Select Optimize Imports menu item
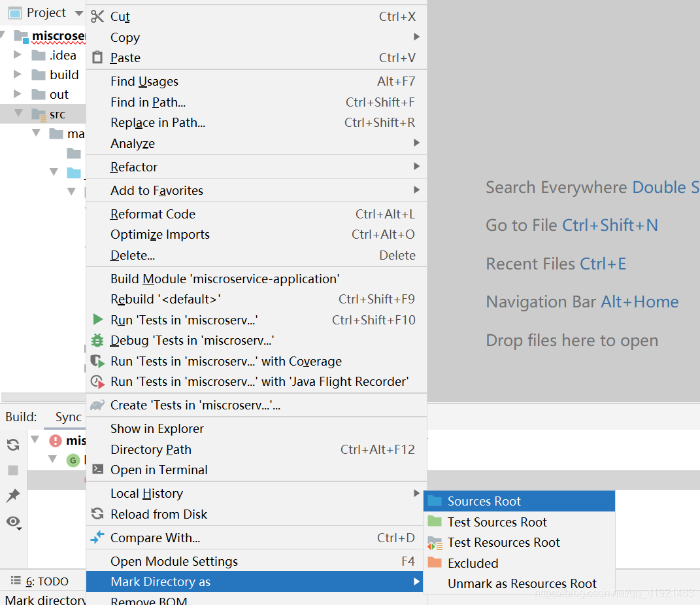 point(256,235)
